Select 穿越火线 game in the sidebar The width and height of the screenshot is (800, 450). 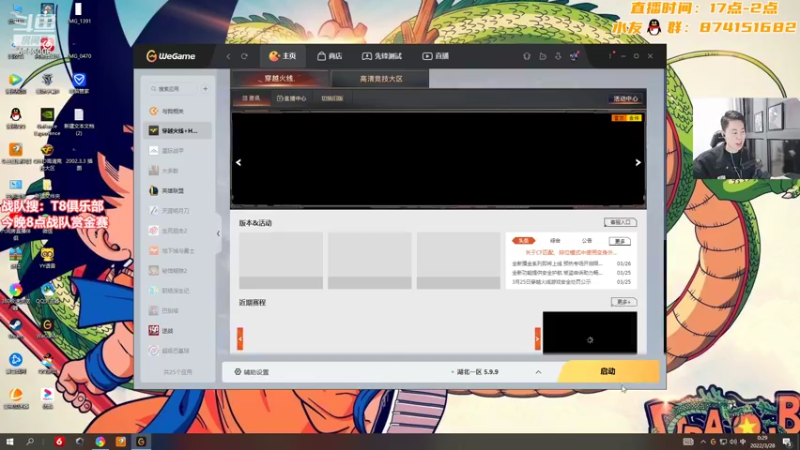178,131
